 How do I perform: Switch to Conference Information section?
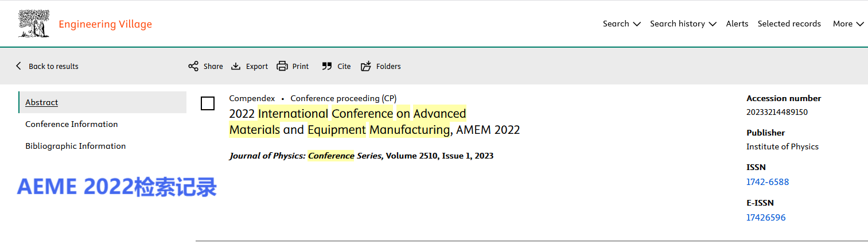(x=72, y=124)
